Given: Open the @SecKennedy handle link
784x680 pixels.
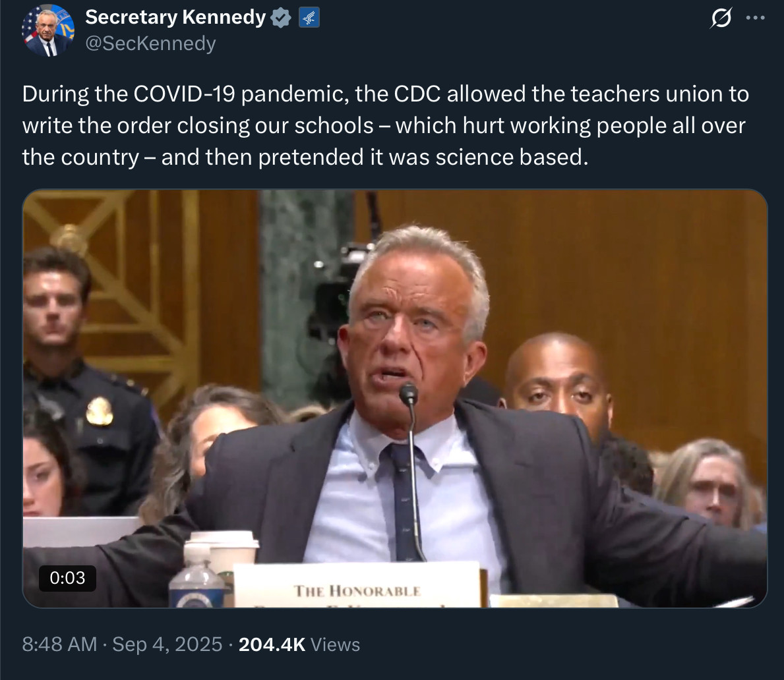Looking at the screenshot, I should [x=151, y=43].
